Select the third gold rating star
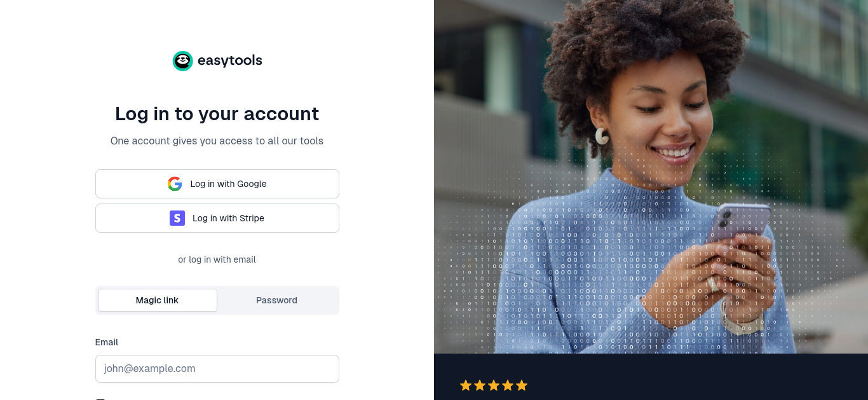The width and height of the screenshot is (868, 400). pyautogui.click(x=494, y=385)
